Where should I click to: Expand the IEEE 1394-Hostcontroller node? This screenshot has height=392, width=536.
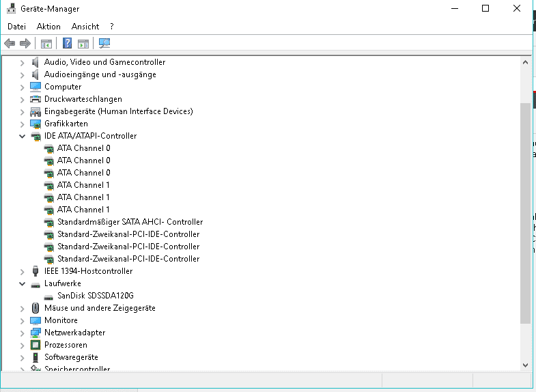coord(23,272)
